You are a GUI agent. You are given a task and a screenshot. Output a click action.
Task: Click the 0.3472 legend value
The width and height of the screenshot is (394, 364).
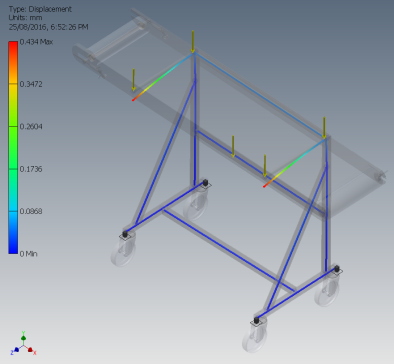(31, 84)
